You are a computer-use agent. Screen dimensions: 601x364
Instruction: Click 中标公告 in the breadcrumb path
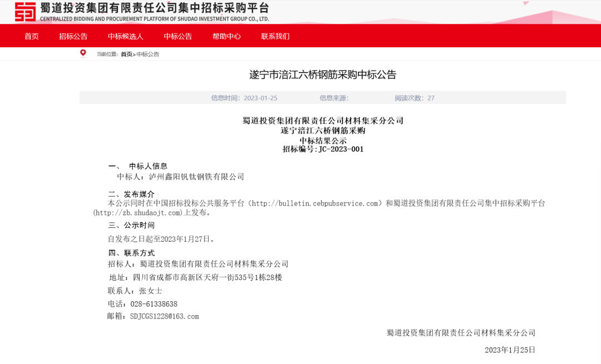147,54
